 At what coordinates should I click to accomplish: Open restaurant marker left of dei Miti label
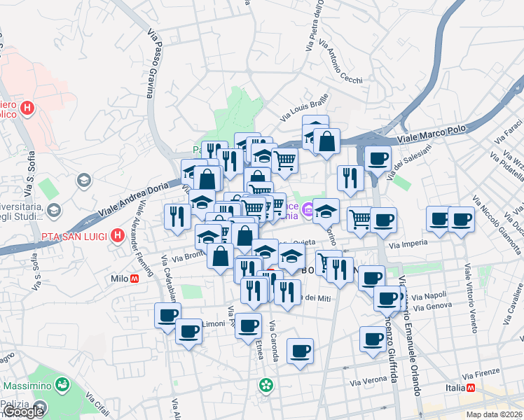click(x=287, y=293)
